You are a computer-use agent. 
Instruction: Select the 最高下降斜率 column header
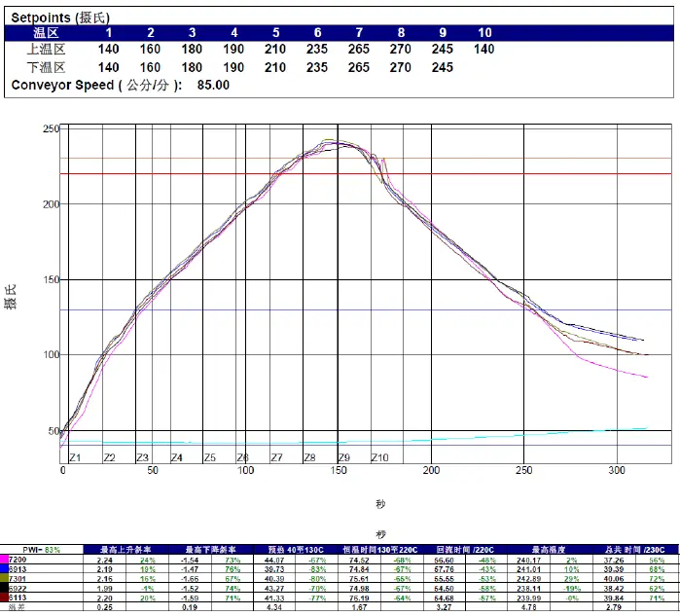[x=211, y=550]
